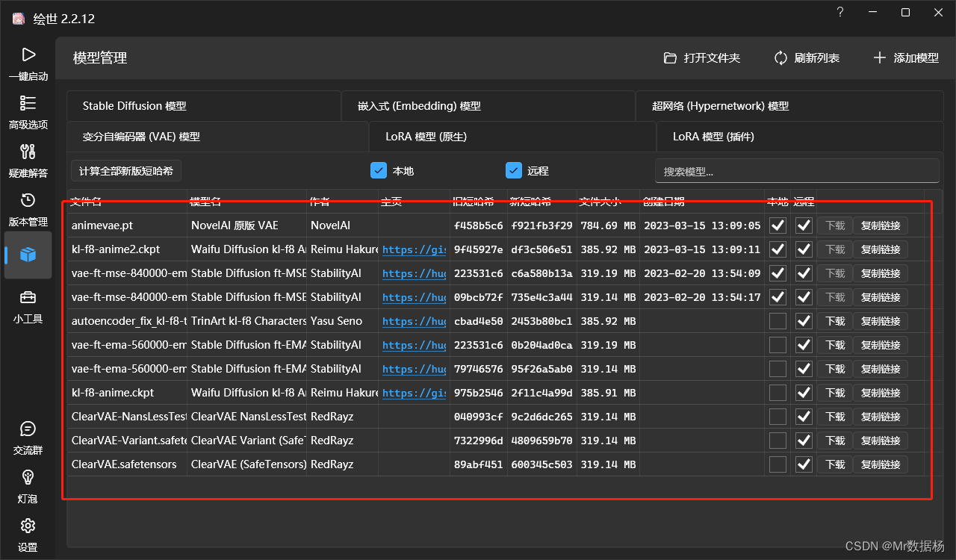956x560 pixels.
Task: Click 下载 for ClearVAE.safetensors row
Action: coord(835,464)
